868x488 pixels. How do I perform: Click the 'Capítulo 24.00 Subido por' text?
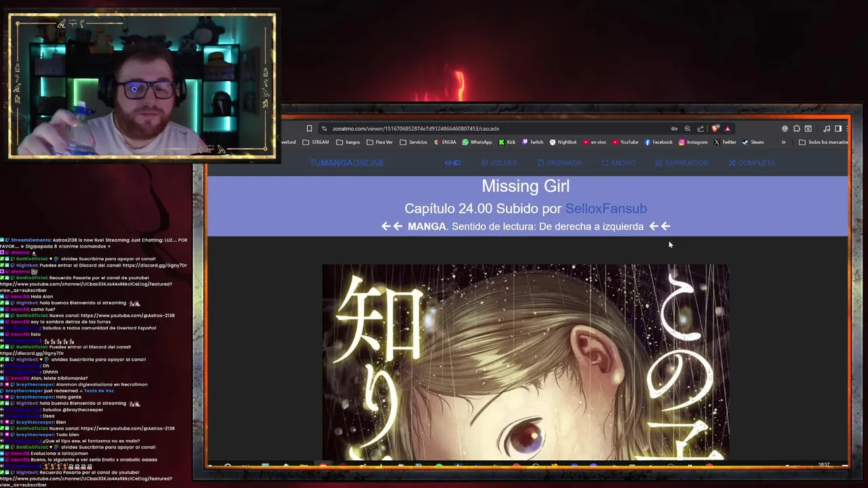coord(484,209)
